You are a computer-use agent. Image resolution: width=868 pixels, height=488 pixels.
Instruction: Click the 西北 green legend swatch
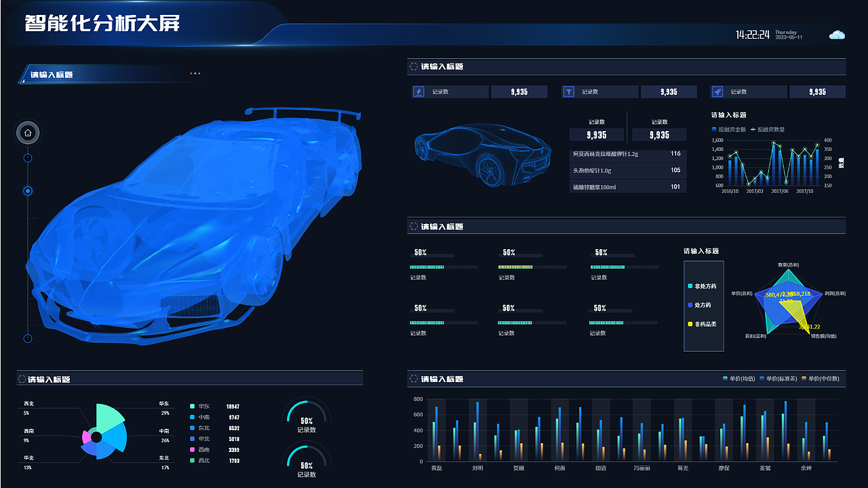[193, 461]
